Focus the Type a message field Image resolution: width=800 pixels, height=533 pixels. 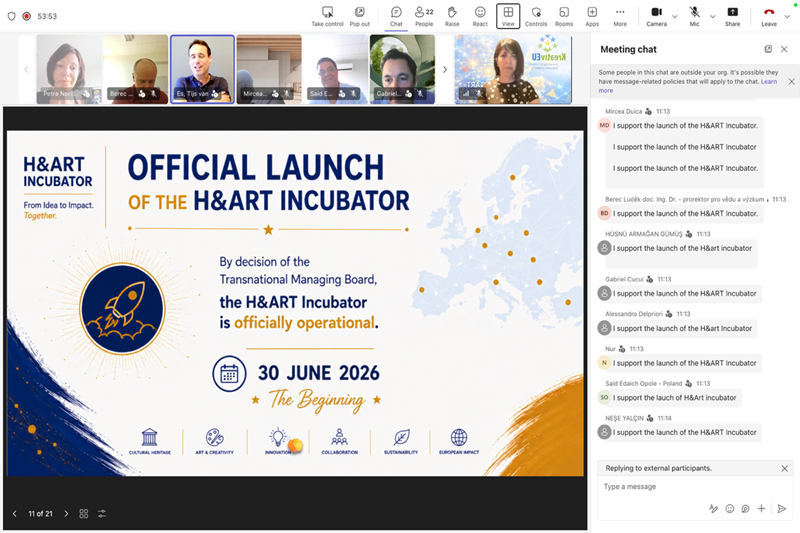point(695,487)
